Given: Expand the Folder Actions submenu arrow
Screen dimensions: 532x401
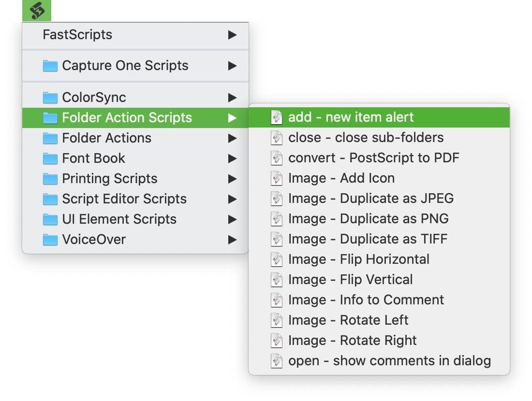Looking at the screenshot, I should click(233, 138).
